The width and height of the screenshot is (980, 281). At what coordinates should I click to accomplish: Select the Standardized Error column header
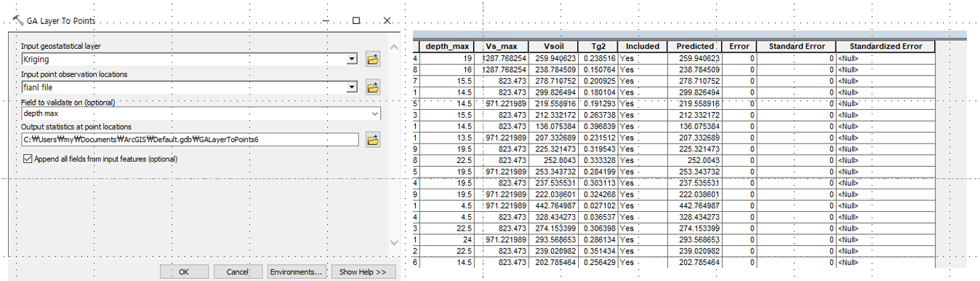click(x=885, y=46)
